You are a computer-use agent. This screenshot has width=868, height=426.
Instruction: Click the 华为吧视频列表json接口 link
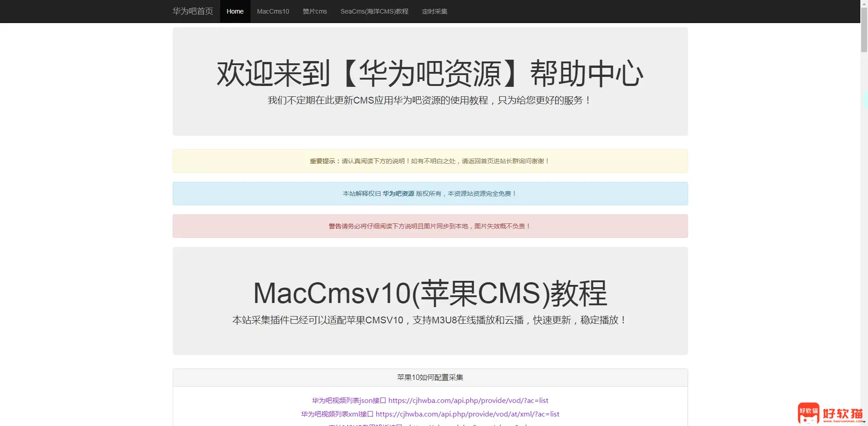click(x=430, y=401)
